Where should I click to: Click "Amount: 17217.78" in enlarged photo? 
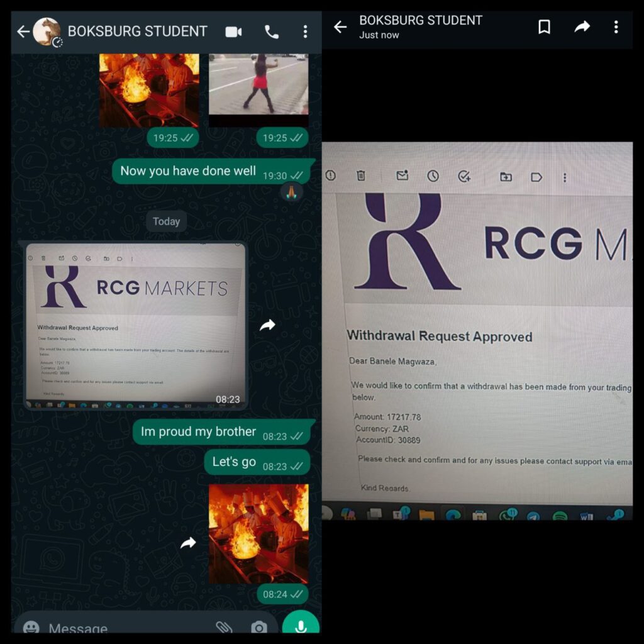[387, 417]
